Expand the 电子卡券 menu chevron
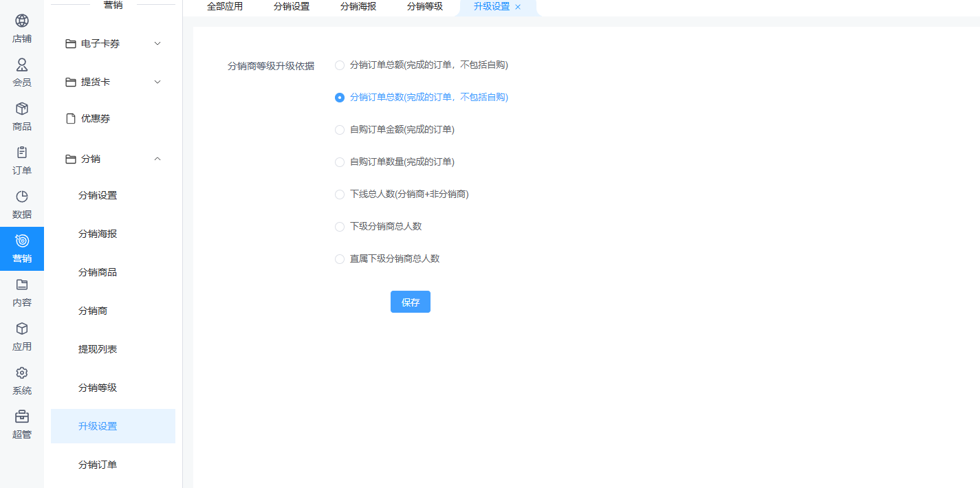 [157, 43]
